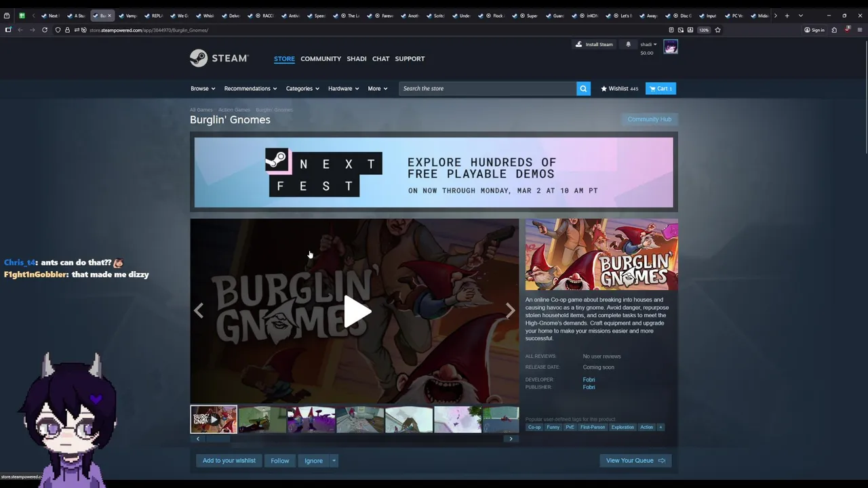Image resolution: width=868 pixels, height=488 pixels.
Task: Click the Action tag
Action: 647,427
